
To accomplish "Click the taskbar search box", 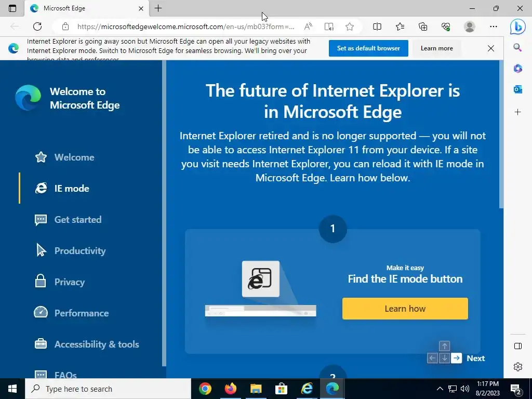I will pyautogui.click(x=108, y=389).
